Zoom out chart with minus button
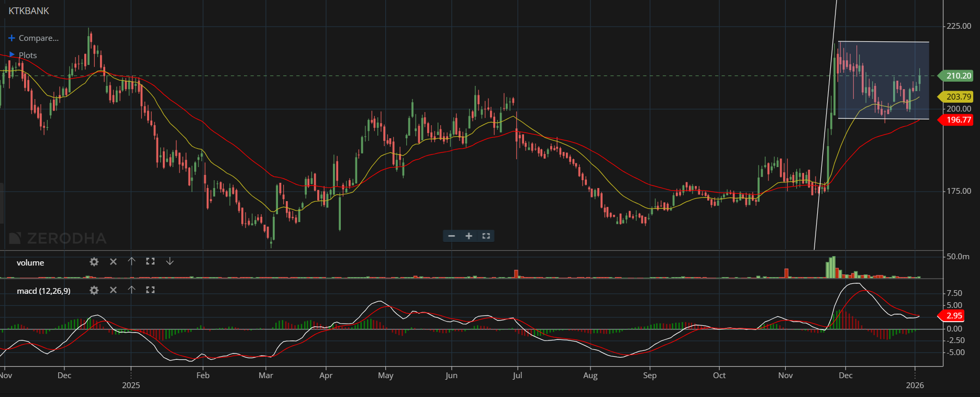Screen dimensions: 980x397 click(x=451, y=236)
